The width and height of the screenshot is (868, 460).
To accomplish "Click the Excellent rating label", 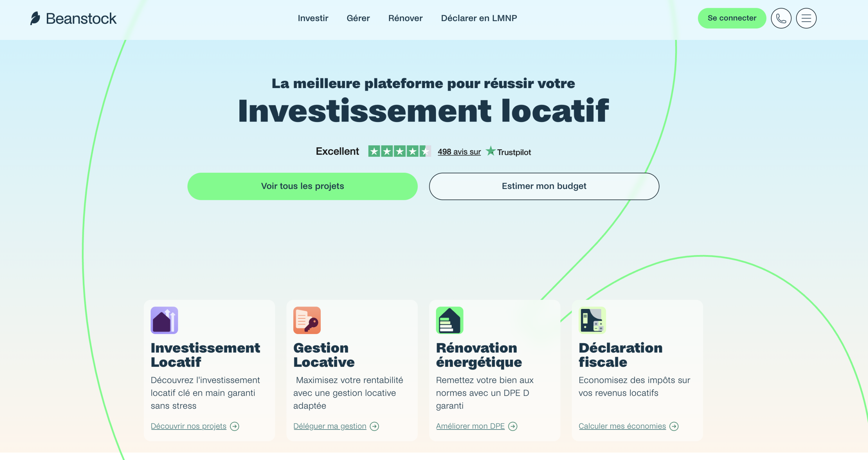I will tap(337, 151).
